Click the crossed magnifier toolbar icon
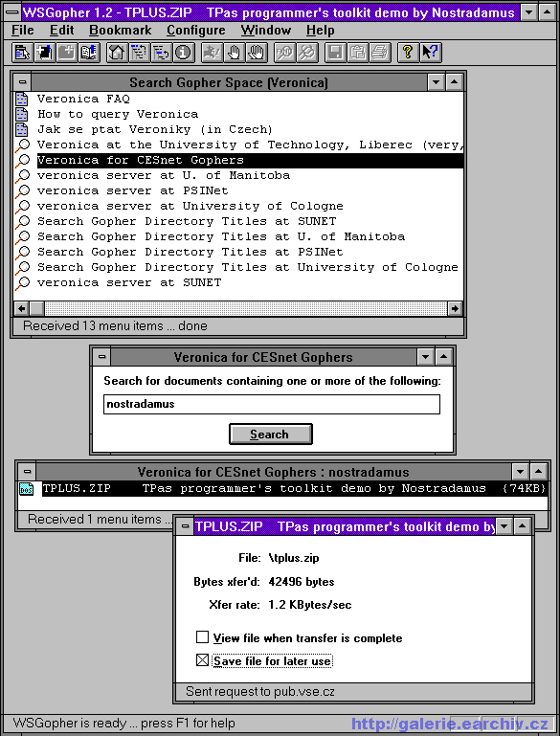 [307, 53]
